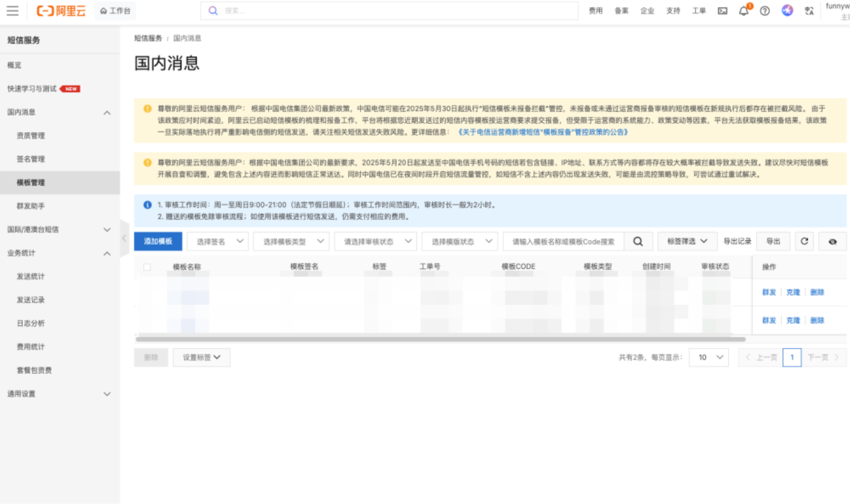Toggle the eye visibility icon

click(832, 241)
